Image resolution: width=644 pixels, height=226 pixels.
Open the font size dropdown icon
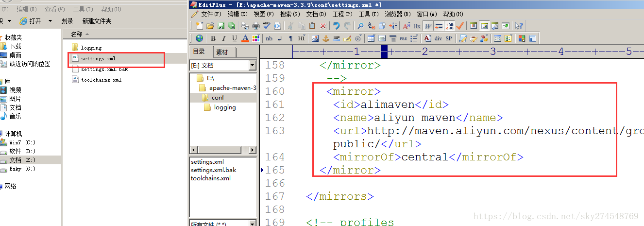(x=407, y=26)
